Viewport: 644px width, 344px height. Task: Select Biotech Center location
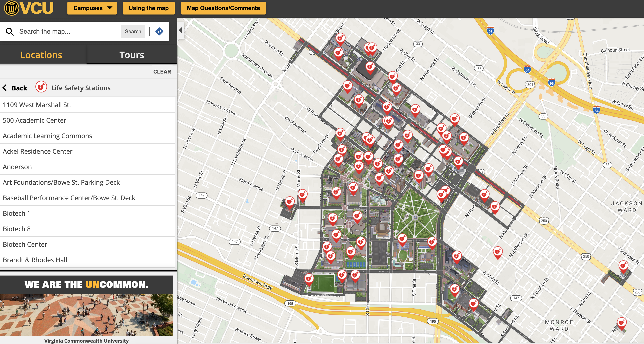point(88,245)
